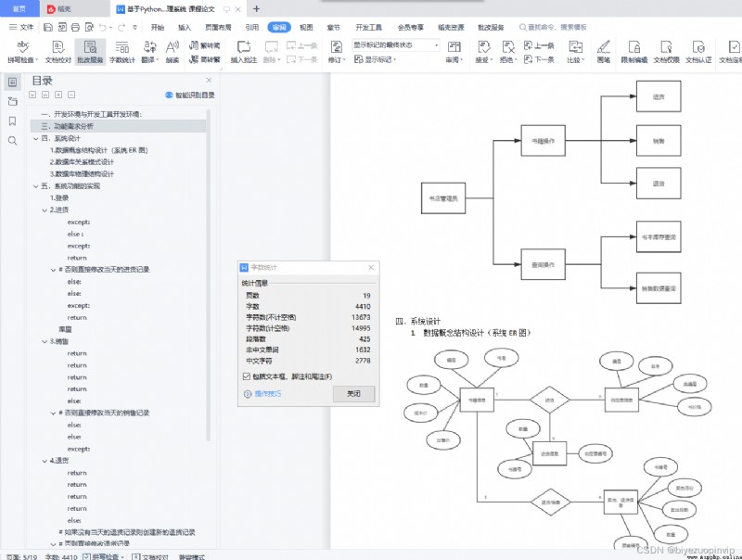Collapse # 否则直接修改当天的销售记录 node
The width and height of the screenshot is (742, 560).
pos(54,413)
